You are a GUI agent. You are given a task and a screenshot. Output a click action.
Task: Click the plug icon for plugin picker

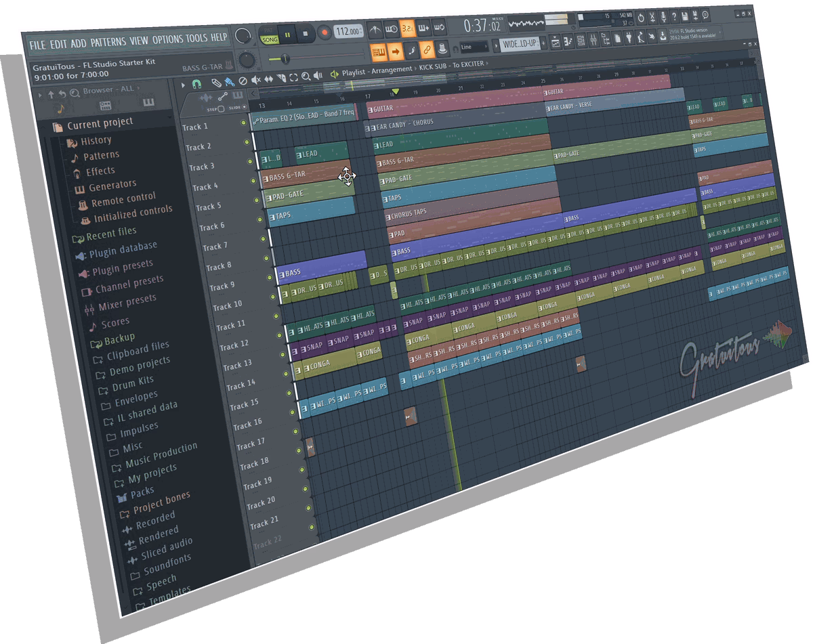point(629,38)
